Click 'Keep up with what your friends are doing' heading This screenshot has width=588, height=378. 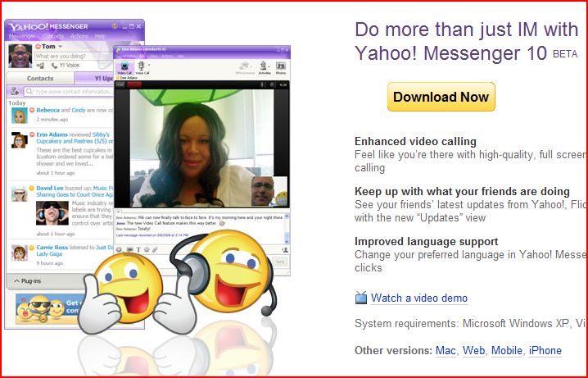462,191
